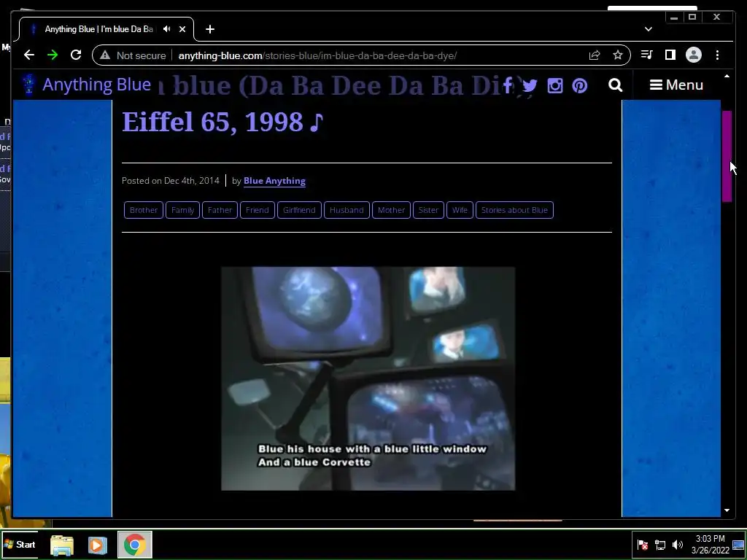Mute the tab audio speaker icon
Viewport: 747px width, 560px height.
166,29
